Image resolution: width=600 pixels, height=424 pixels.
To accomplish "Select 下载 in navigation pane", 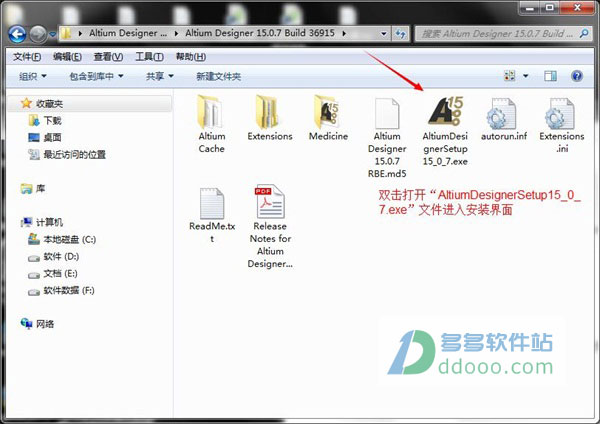I will (x=52, y=121).
